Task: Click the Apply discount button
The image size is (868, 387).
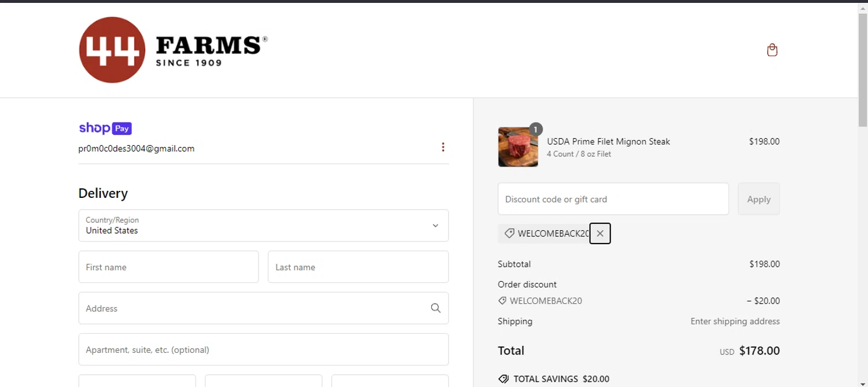Action: (x=759, y=199)
